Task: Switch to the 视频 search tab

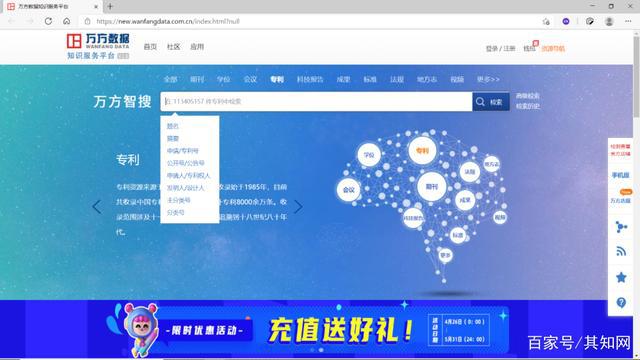Action: point(457,79)
